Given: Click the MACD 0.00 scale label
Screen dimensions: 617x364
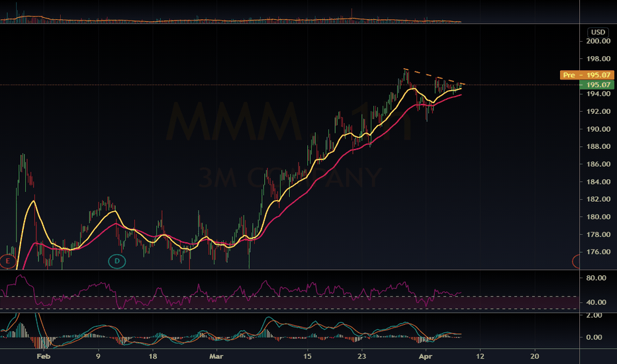Looking at the screenshot, I should click(594, 338).
